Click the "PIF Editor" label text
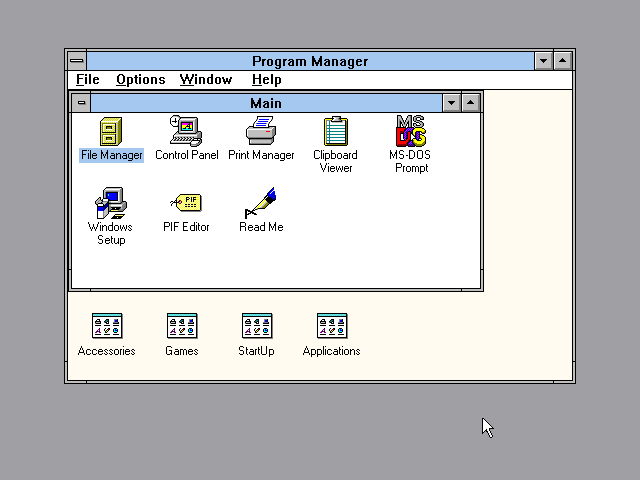Viewport: 640px width, 480px height. coord(186,227)
